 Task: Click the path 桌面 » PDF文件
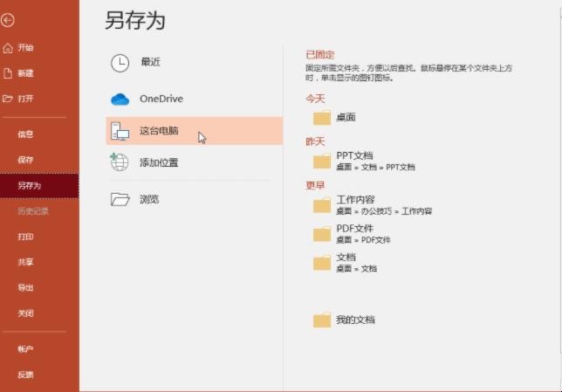pos(363,240)
